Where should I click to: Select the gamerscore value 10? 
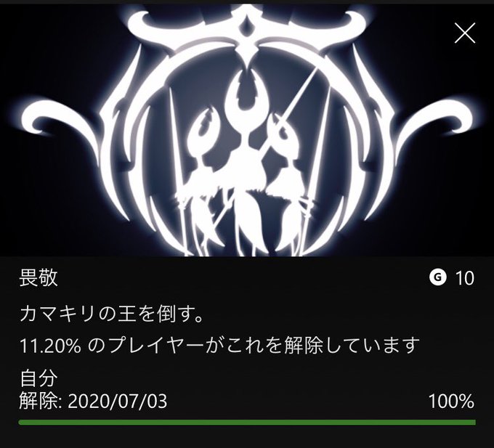coord(464,278)
